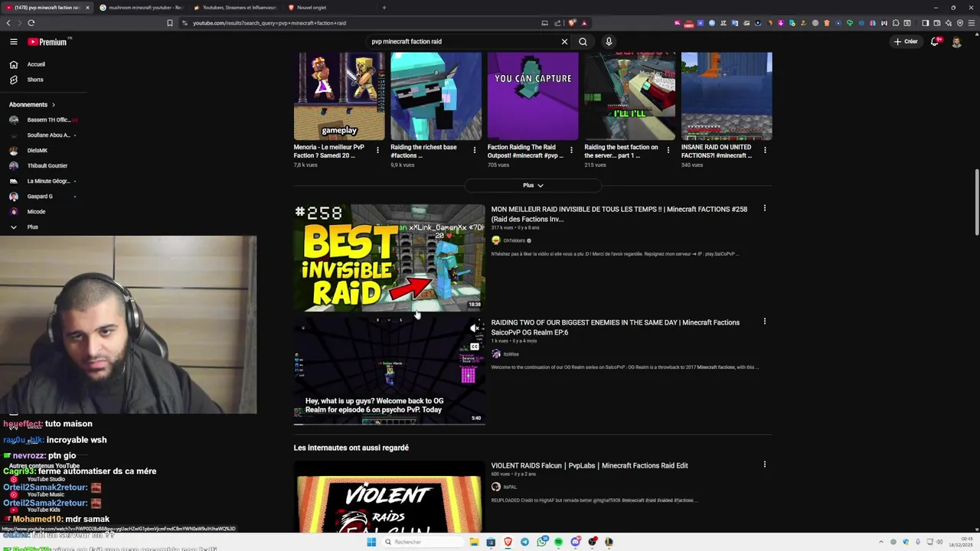Click the taskbar Rechercher search box

click(423, 542)
